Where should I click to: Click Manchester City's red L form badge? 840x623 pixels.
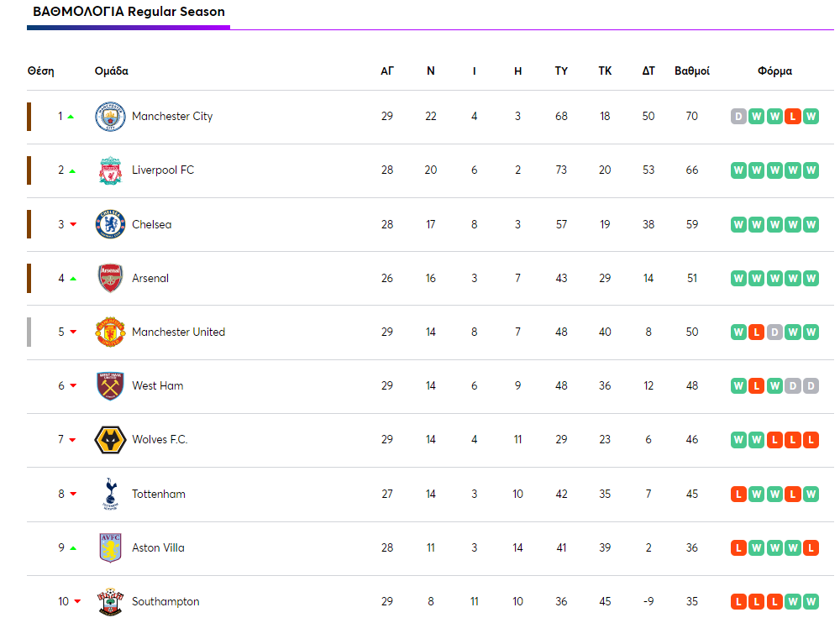pyautogui.click(x=792, y=117)
